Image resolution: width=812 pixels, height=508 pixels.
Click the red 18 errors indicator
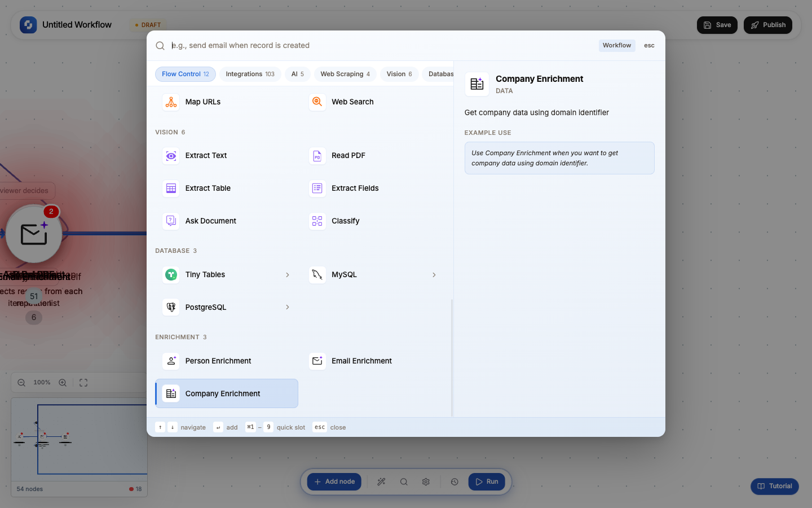(x=135, y=489)
